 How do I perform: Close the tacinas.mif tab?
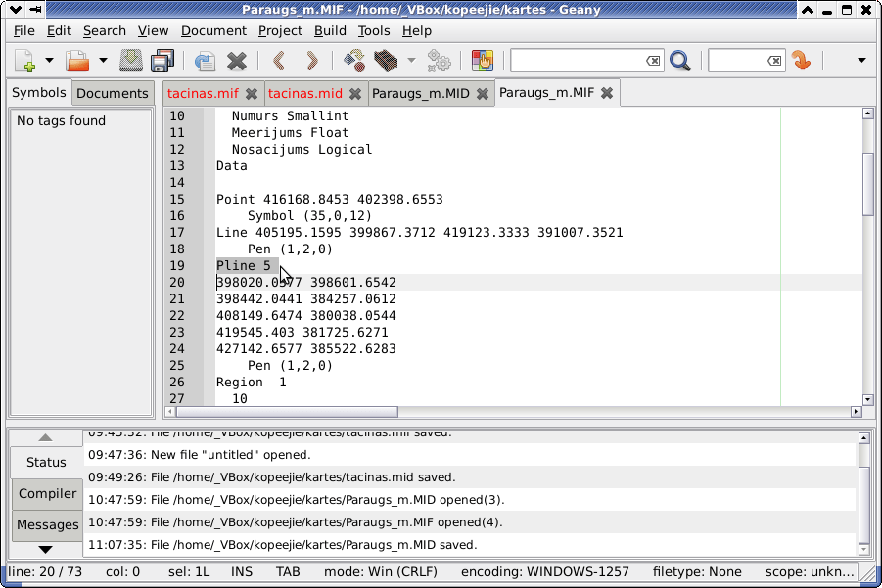(252, 94)
